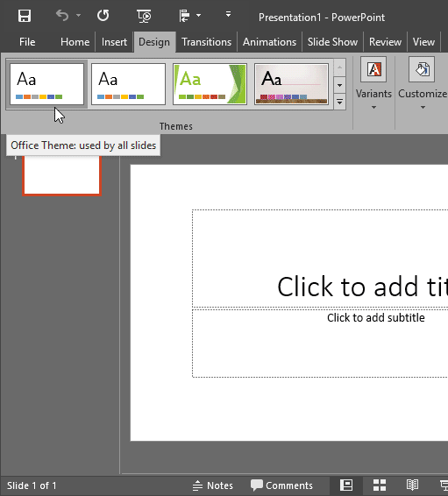Click the Align objects icon
This screenshot has width=448, height=496.
point(184,16)
